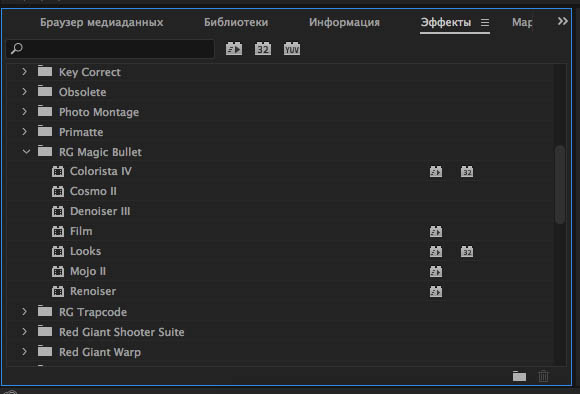Click the RG Magic Bullet folder label

pyautogui.click(x=100, y=152)
